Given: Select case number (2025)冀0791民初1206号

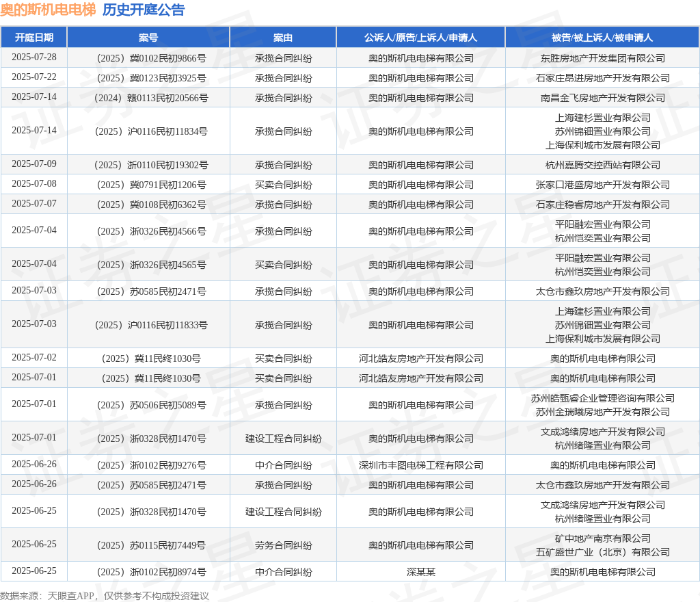Looking at the screenshot, I should pos(151,185).
